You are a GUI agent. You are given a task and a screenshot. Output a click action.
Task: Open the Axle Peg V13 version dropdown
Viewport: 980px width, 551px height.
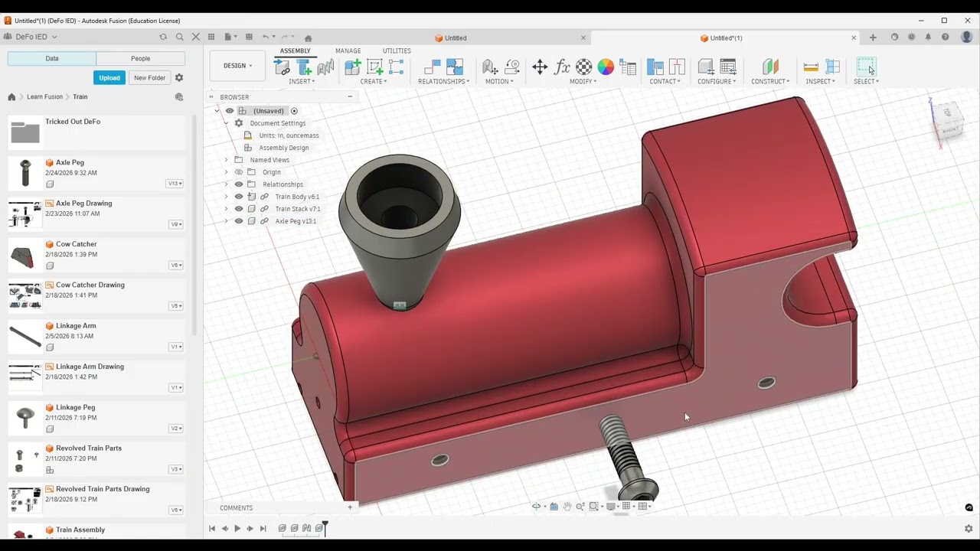[x=175, y=184]
